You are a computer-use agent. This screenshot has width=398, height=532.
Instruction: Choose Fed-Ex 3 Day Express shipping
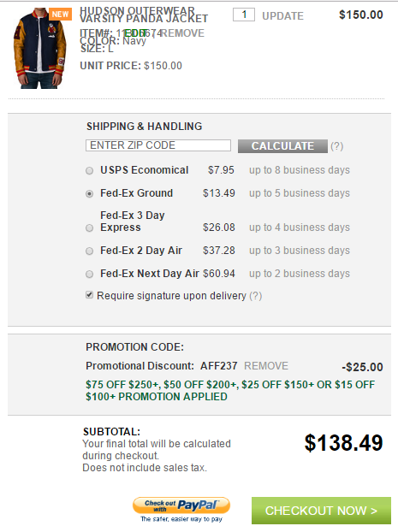click(89, 228)
